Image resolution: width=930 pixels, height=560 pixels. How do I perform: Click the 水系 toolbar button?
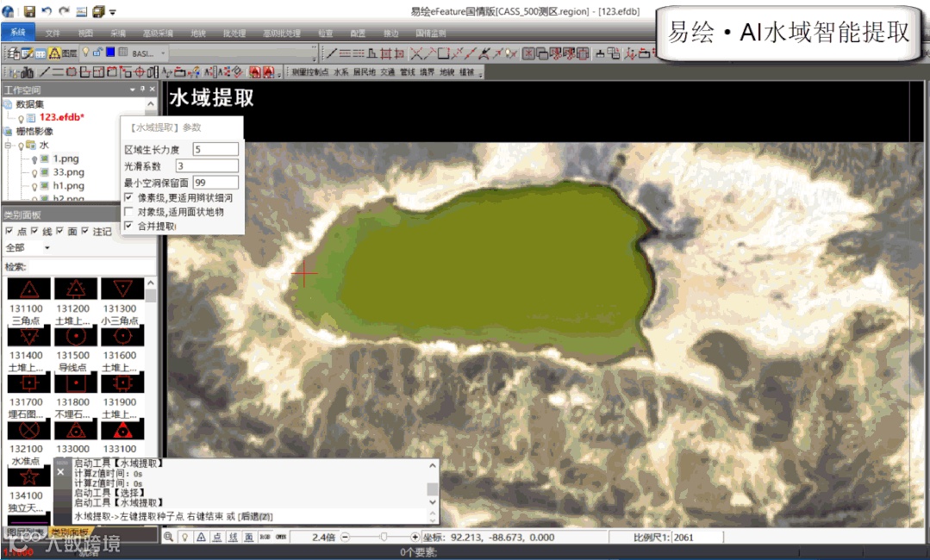click(x=341, y=72)
